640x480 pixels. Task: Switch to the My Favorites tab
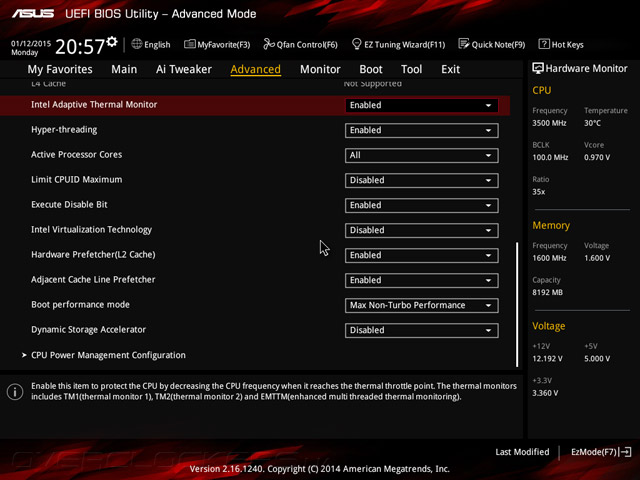(60, 69)
